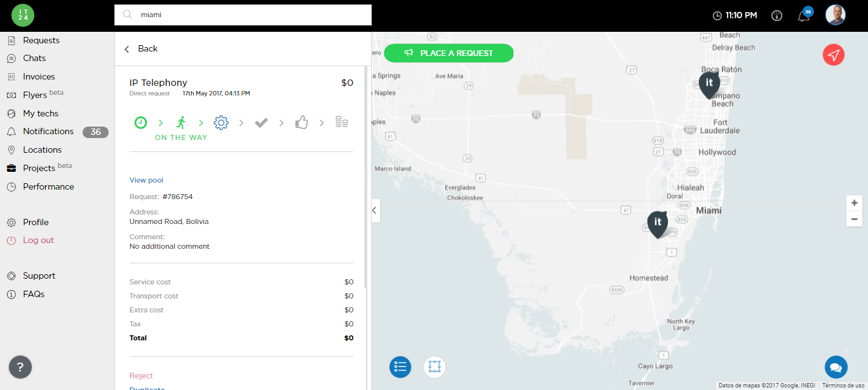Click the Support lifebuoy icon
The height and width of the screenshot is (390, 868).
pos(11,276)
